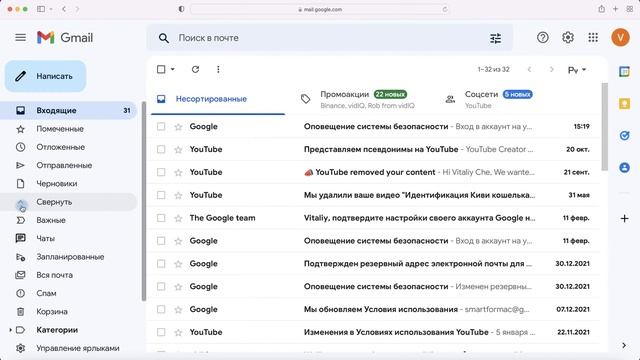Check the YouTube 21 сент. message
Screen dimensions: 640x360
tap(161, 172)
